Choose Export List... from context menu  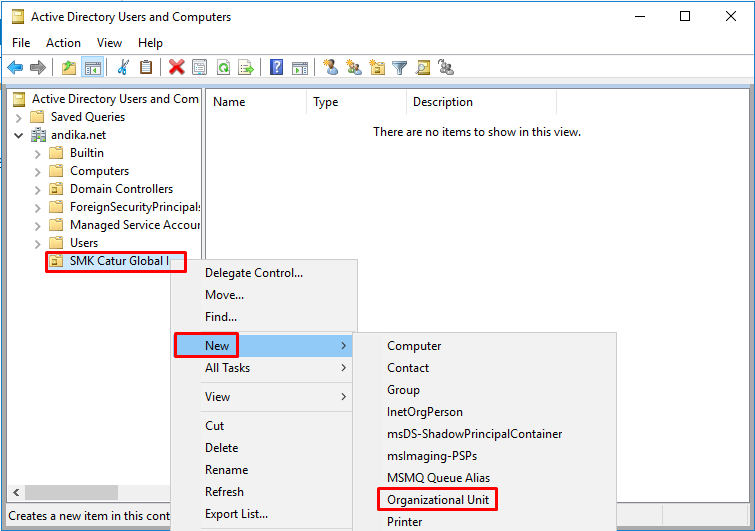pos(263,514)
